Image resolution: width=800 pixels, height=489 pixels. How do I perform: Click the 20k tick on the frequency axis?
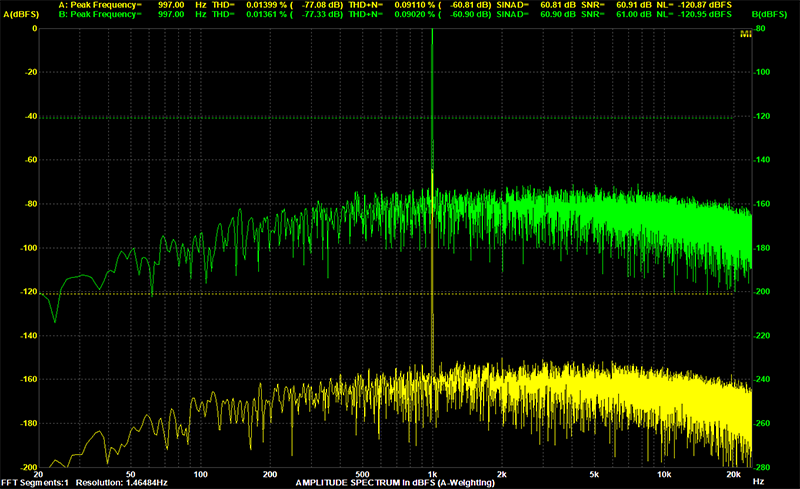pos(733,474)
